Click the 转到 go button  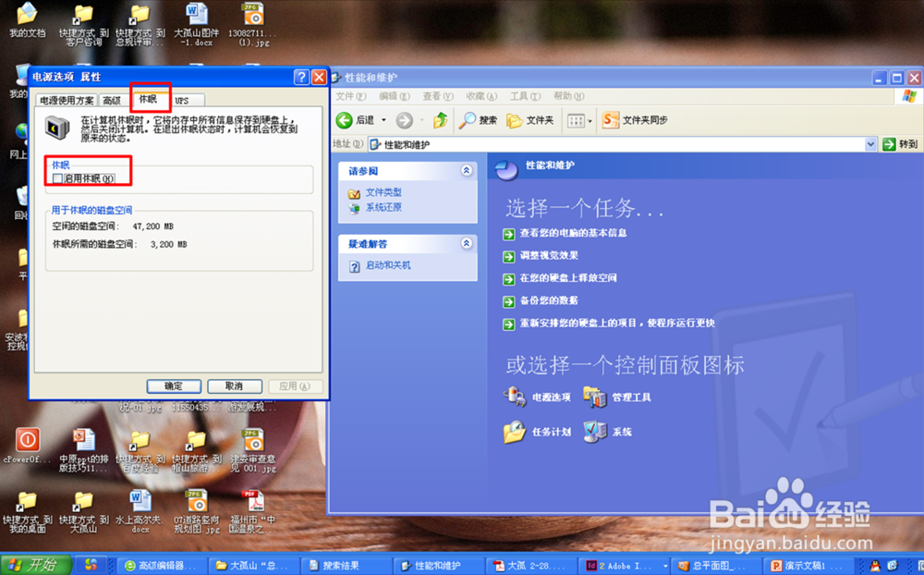point(900,144)
